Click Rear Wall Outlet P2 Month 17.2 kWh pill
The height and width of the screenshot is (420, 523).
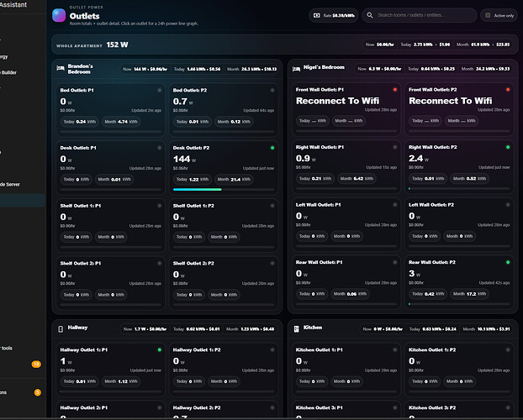(469, 294)
